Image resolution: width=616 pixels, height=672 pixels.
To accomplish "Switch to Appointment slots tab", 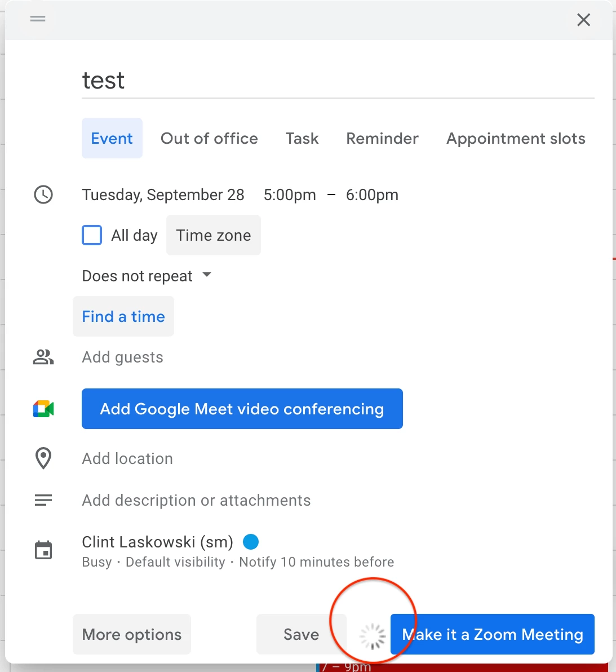I will 516,139.
